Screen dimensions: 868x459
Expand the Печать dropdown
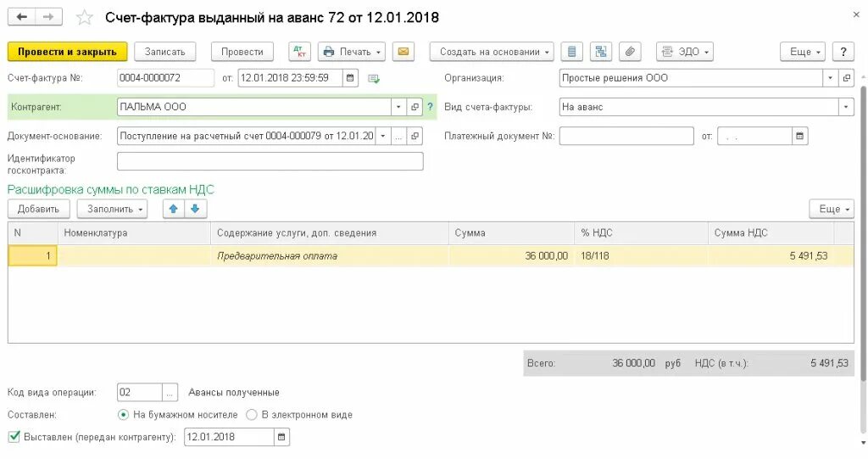(x=352, y=52)
